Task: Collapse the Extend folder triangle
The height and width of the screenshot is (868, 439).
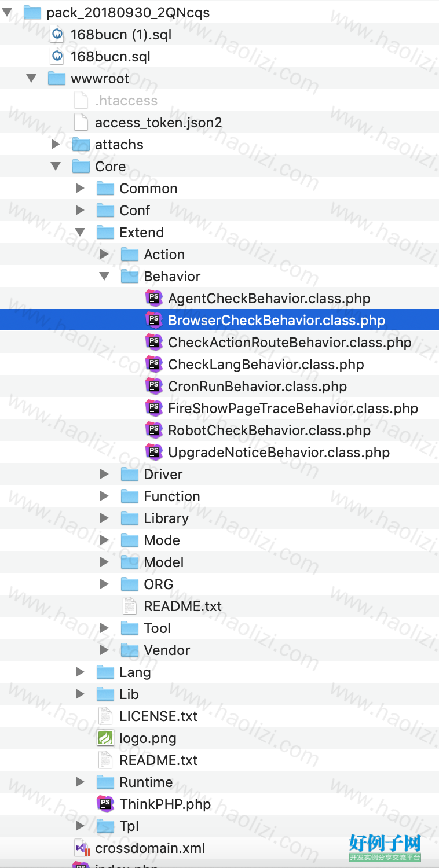Action: [x=80, y=233]
